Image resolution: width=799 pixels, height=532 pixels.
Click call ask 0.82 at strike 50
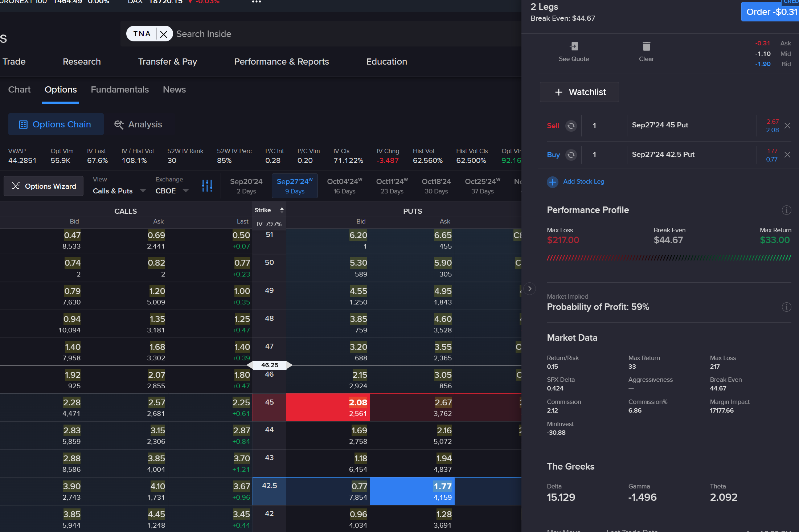pos(156,263)
